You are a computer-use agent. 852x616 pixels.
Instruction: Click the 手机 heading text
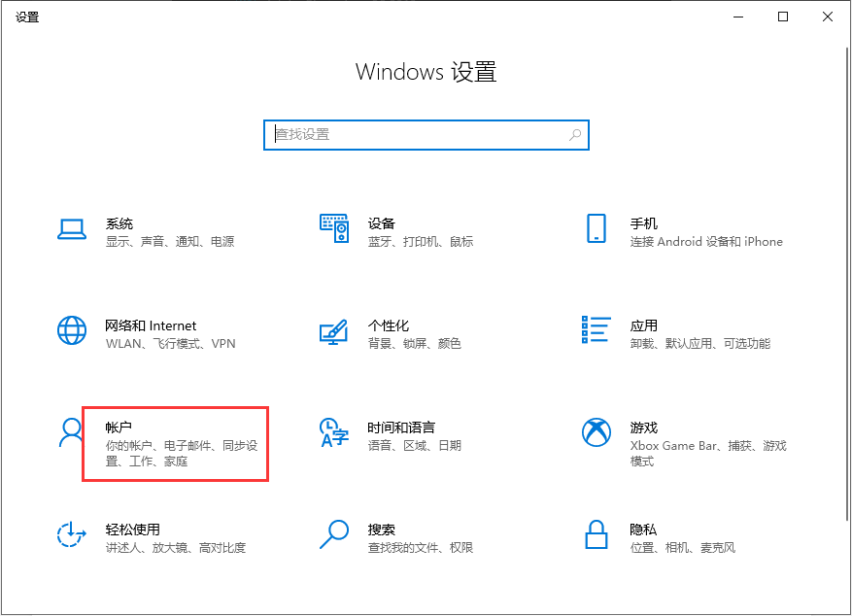(x=644, y=223)
